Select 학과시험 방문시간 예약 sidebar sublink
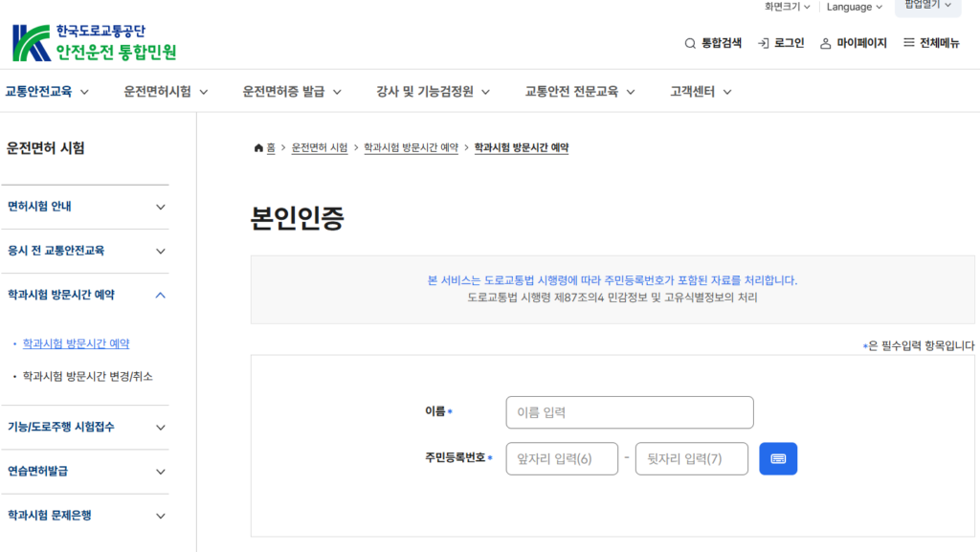Viewport: 980px width, 552px height. pyautogui.click(x=76, y=343)
